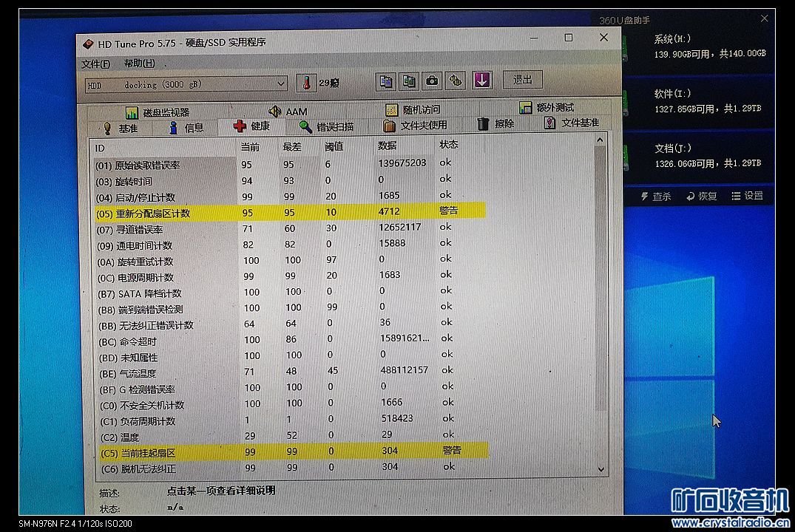Switch to the 错误扫描 tab
This screenshot has height=532, width=795.
click(x=327, y=126)
